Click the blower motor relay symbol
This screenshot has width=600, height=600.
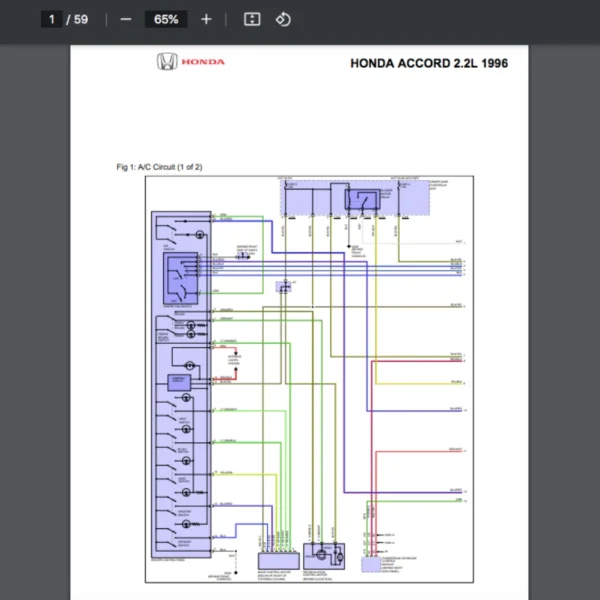[x=361, y=199]
